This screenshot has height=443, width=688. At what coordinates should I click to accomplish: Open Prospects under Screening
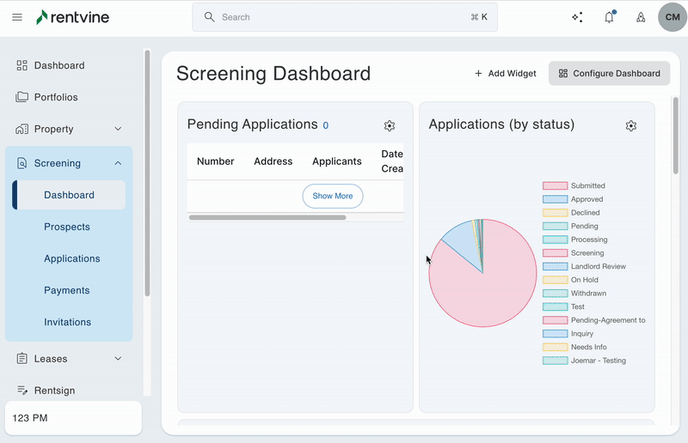67,227
